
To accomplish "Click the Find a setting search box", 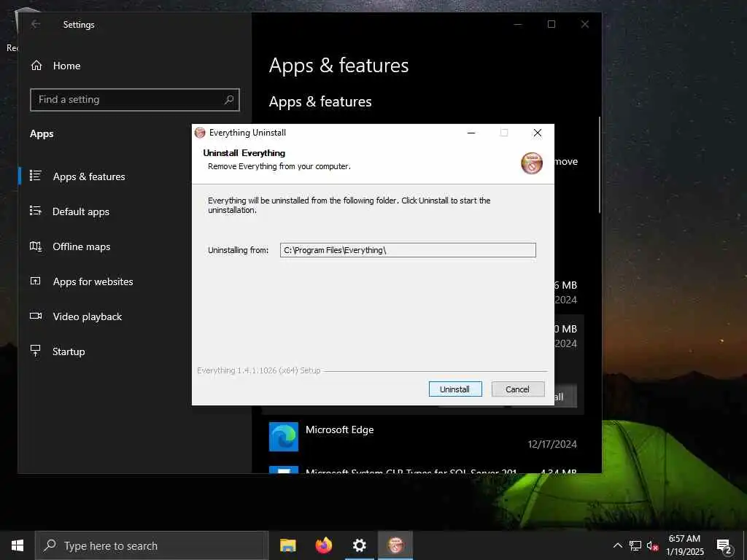I will click(x=135, y=99).
